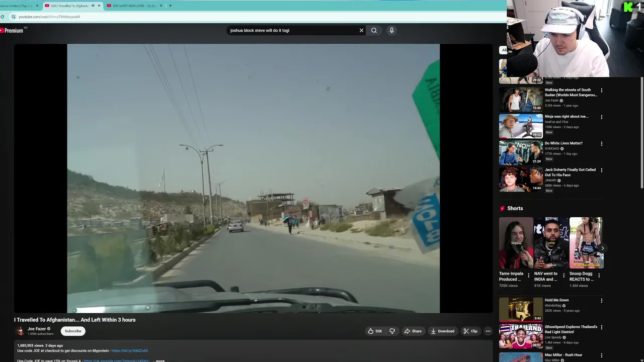
Task: Open the Walking the streets of South Sudan title
Action: pos(571,93)
